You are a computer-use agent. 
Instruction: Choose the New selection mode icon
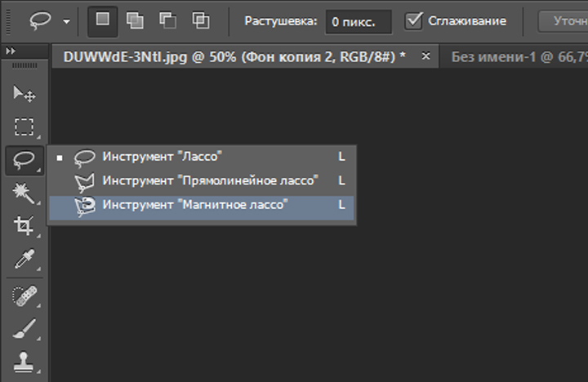point(102,21)
